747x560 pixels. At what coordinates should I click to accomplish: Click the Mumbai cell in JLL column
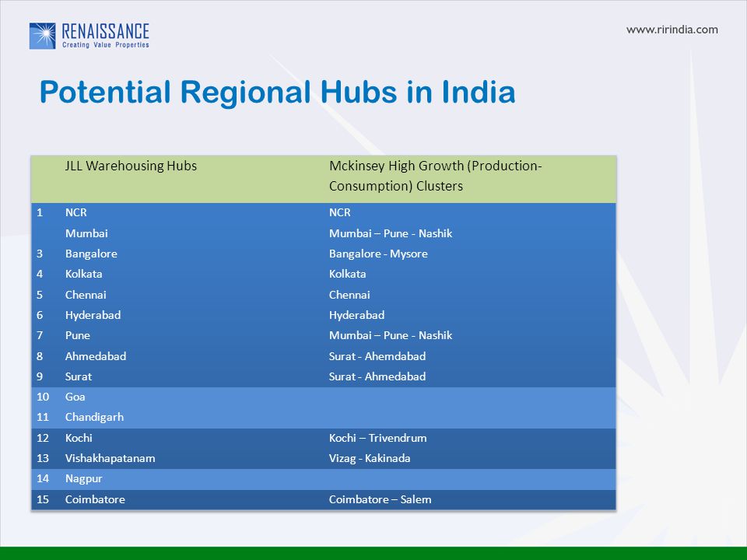tap(86, 233)
